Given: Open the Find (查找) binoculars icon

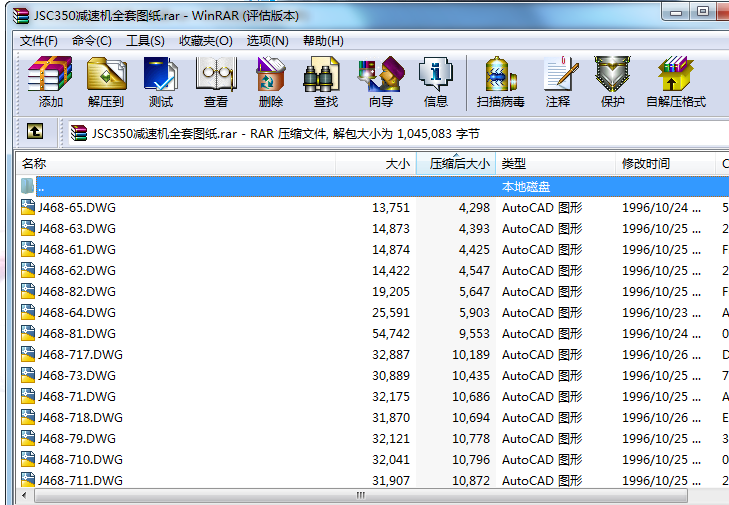Looking at the screenshot, I should [322, 74].
